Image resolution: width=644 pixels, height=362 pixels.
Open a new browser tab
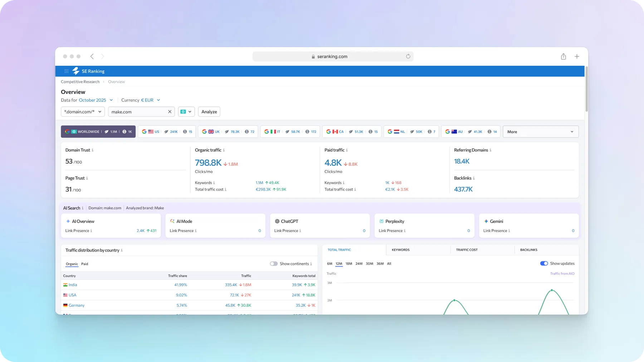coord(577,56)
